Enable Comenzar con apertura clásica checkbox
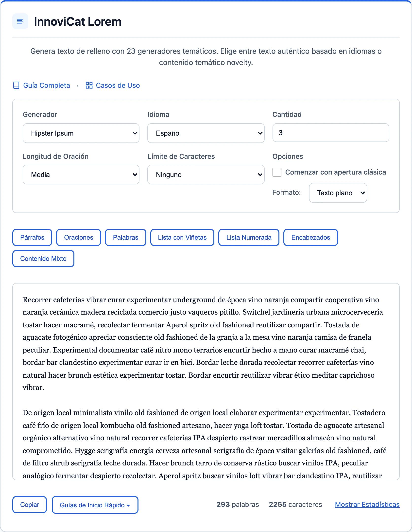This screenshot has width=412, height=532. [277, 172]
